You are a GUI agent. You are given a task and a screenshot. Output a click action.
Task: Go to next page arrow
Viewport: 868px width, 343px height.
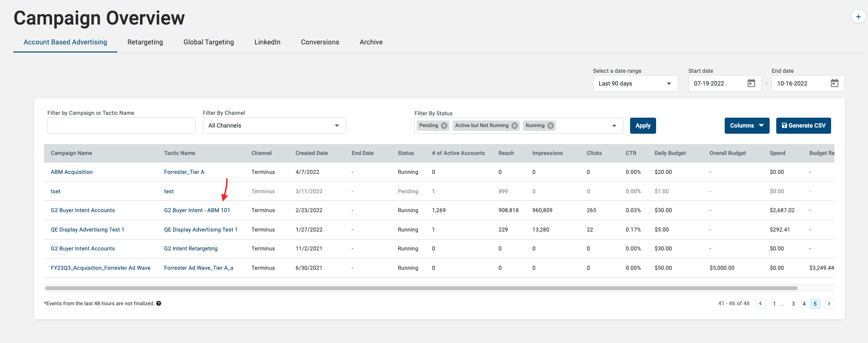coord(829,304)
